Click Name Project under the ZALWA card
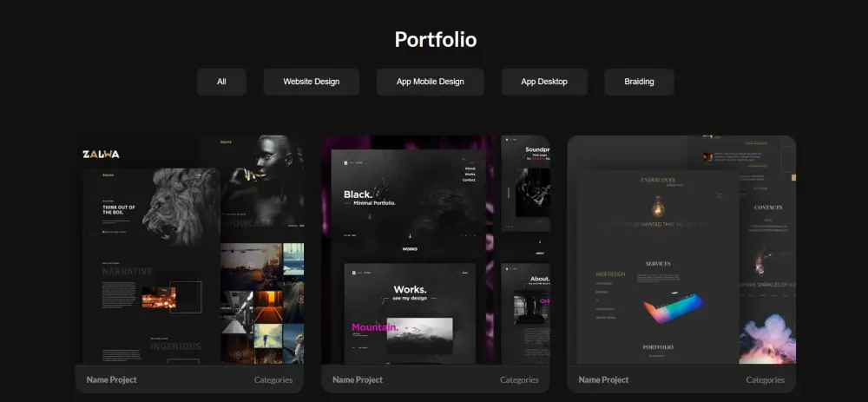 [111, 379]
